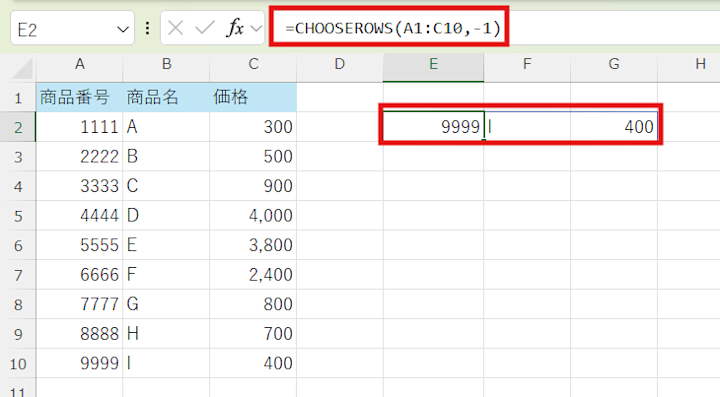Click cell containing 4444

[x=79, y=216]
